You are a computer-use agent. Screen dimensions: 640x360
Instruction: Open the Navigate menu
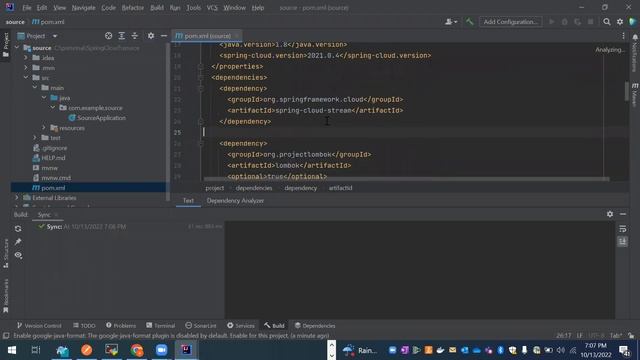tap(83, 8)
